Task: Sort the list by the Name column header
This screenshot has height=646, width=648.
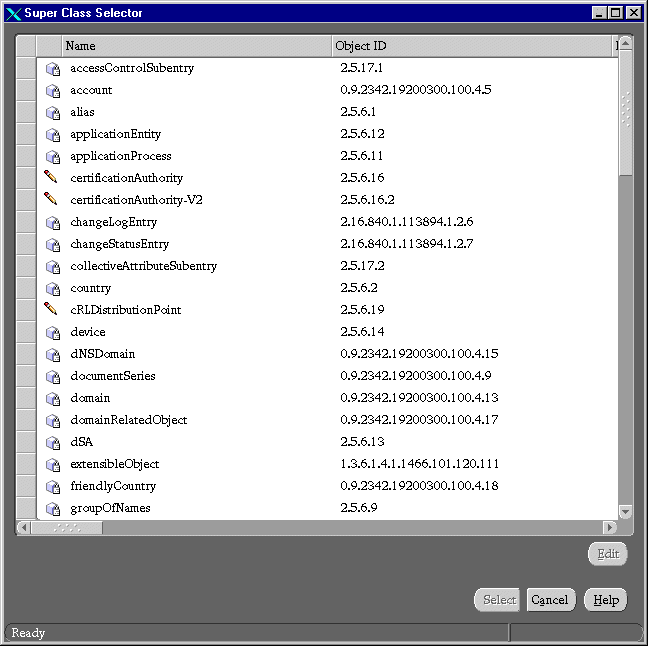Action: pos(197,46)
